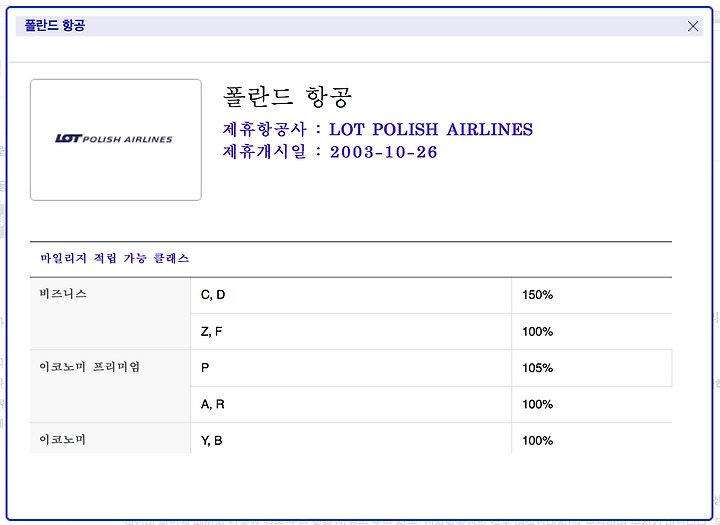The image size is (720, 525).
Task: Click the 마일리지 적립 가능 클래스 section header
Action: point(115,259)
